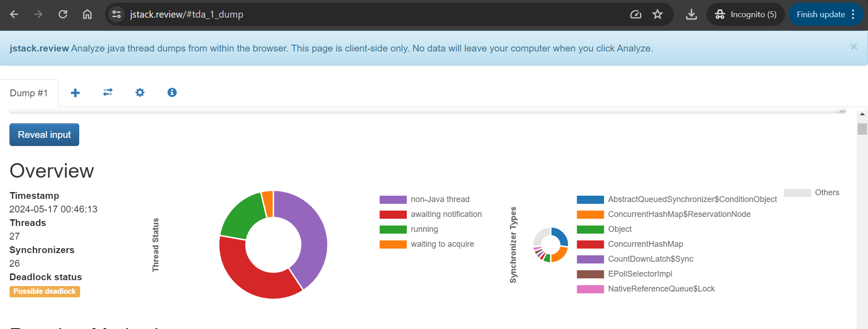
Task: Select the Dump #1 tab
Action: pos(29,93)
